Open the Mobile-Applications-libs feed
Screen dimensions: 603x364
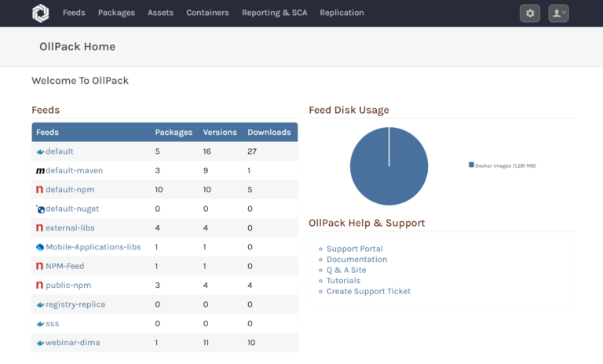point(93,247)
